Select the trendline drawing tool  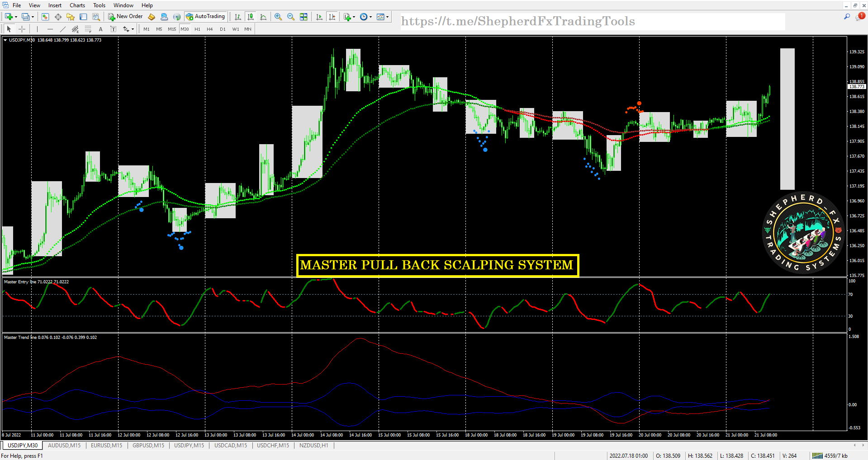point(62,29)
